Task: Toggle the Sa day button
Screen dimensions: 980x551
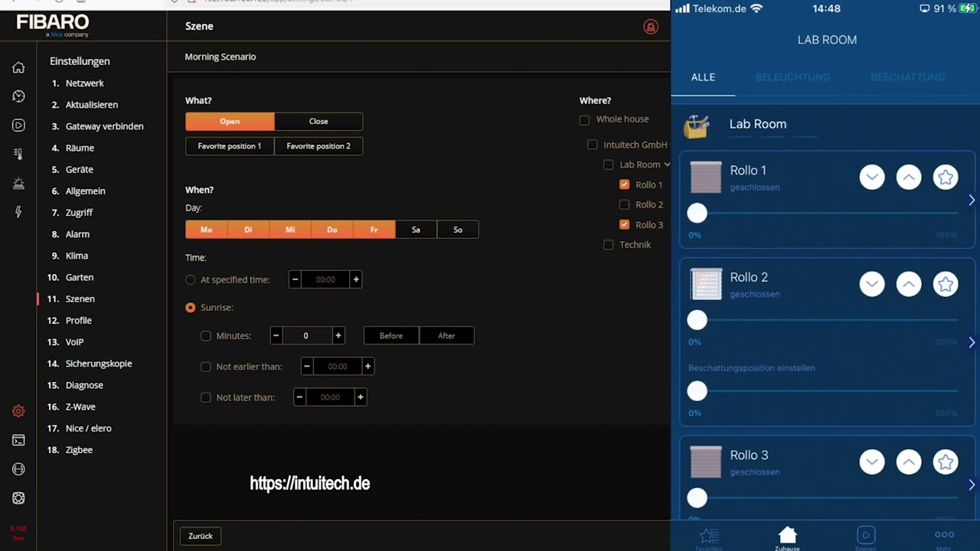Action: pyautogui.click(x=416, y=230)
